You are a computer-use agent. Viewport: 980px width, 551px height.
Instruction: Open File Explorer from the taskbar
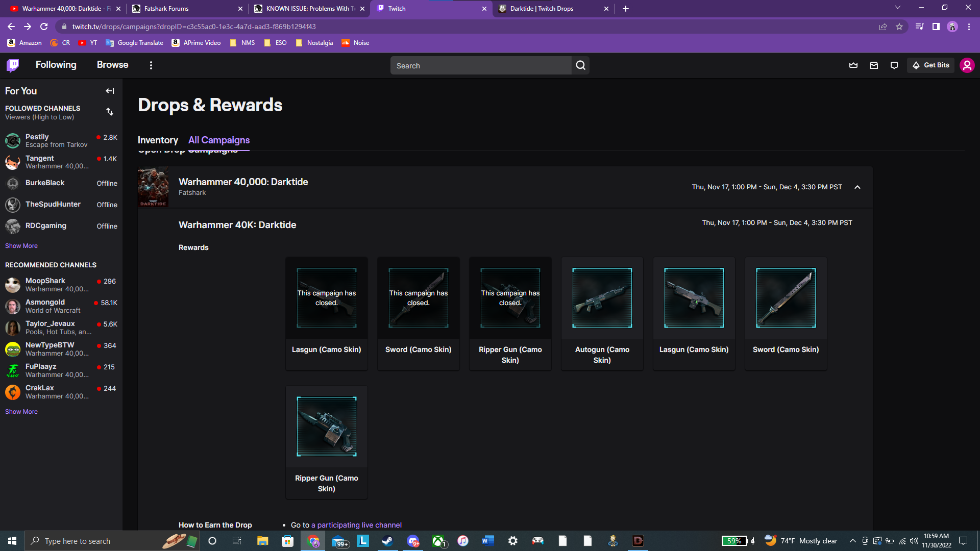[262, 541]
